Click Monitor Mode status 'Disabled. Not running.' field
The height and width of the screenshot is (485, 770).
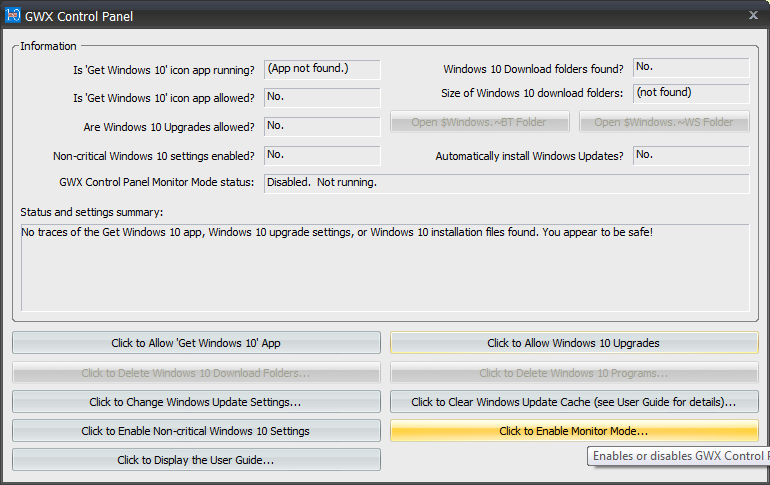pyautogui.click(x=507, y=183)
